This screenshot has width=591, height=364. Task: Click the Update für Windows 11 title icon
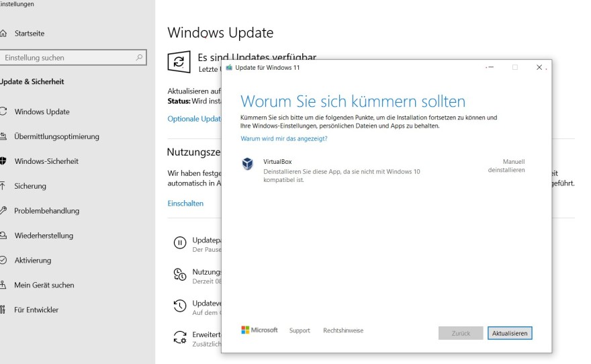229,67
